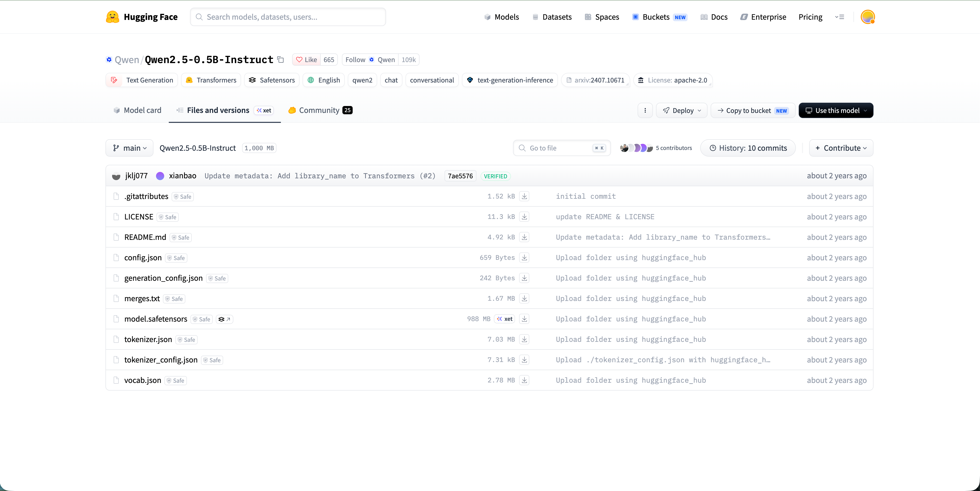Open the Contribute dropdown
980x491 pixels.
[841, 148]
